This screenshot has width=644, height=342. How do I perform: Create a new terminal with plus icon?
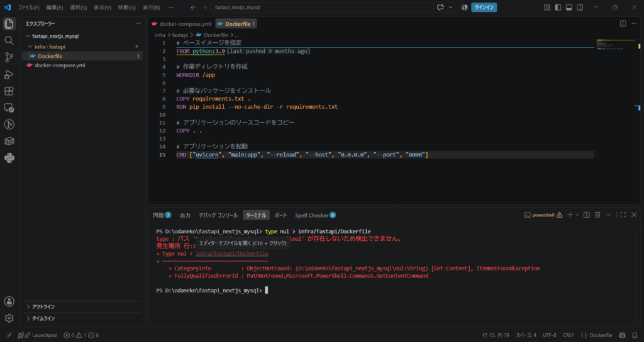(x=570, y=215)
